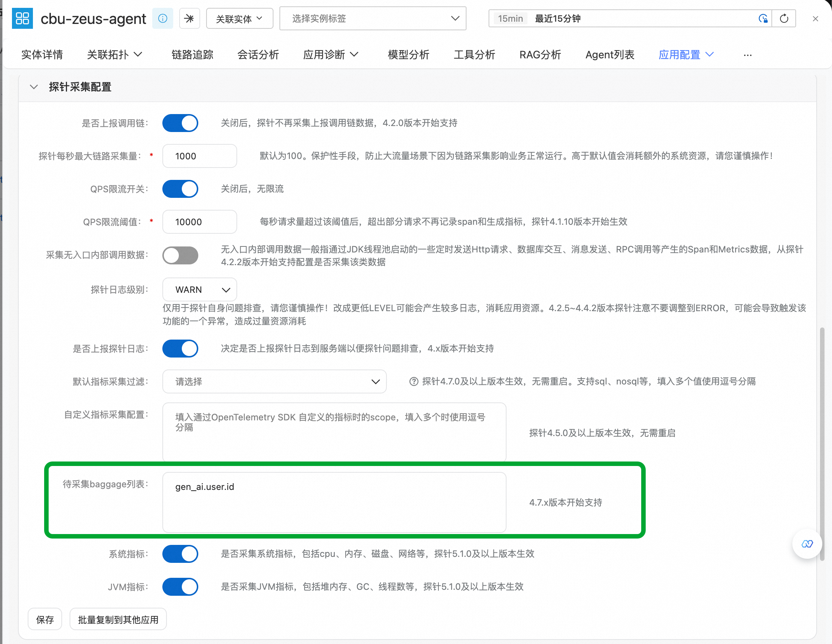The width and height of the screenshot is (832, 644).
Task: Click the help question mark near 探针4.7.0
Action: click(413, 381)
